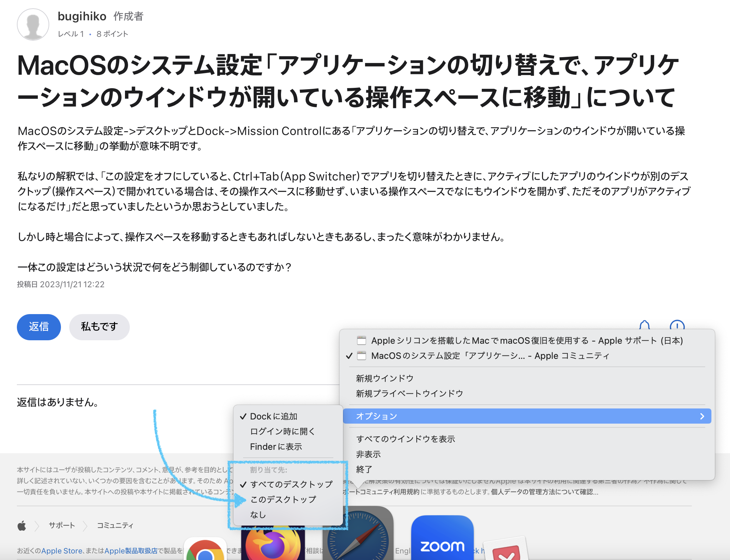The height and width of the screenshot is (560, 730).
Task: Click the red checkmark app Dock icon
Action: click(506, 550)
